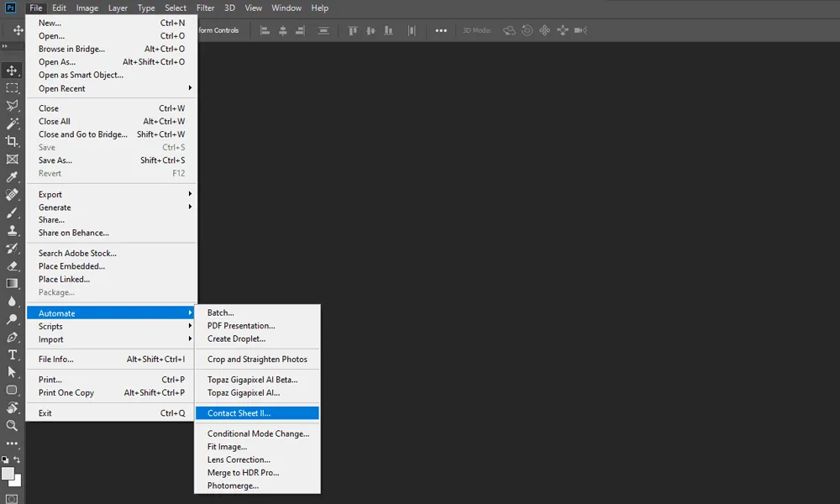The height and width of the screenshot is (504, 840).
Task: Open the Image menu
Action: [x=87, y=8]
